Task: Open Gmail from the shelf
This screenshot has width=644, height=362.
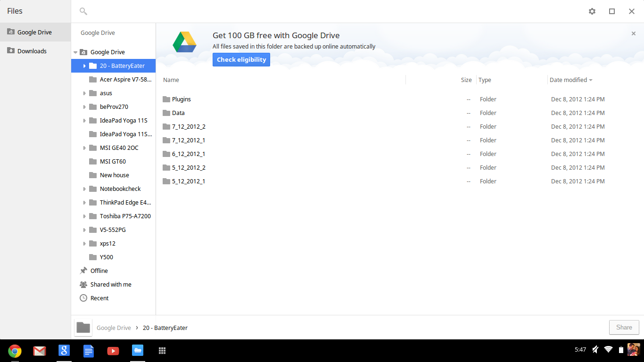Action: pos(40,351)
